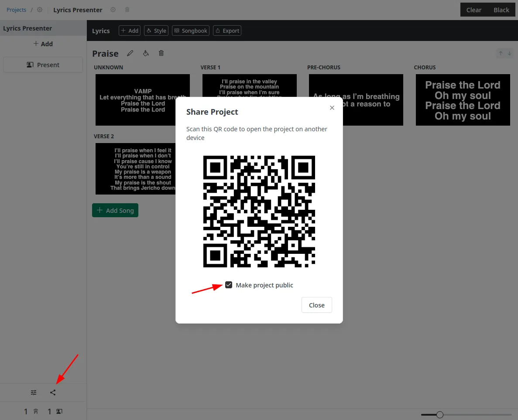Click the QR code image
The height and width of the screenshot is (420, 518).
pos(259,212)
